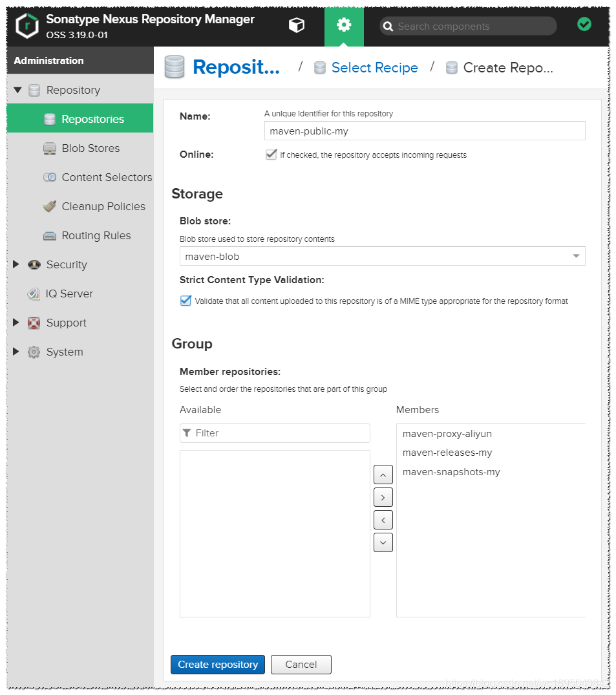
Task: Click the Support label in sidebar
Action: pos(67,323)
